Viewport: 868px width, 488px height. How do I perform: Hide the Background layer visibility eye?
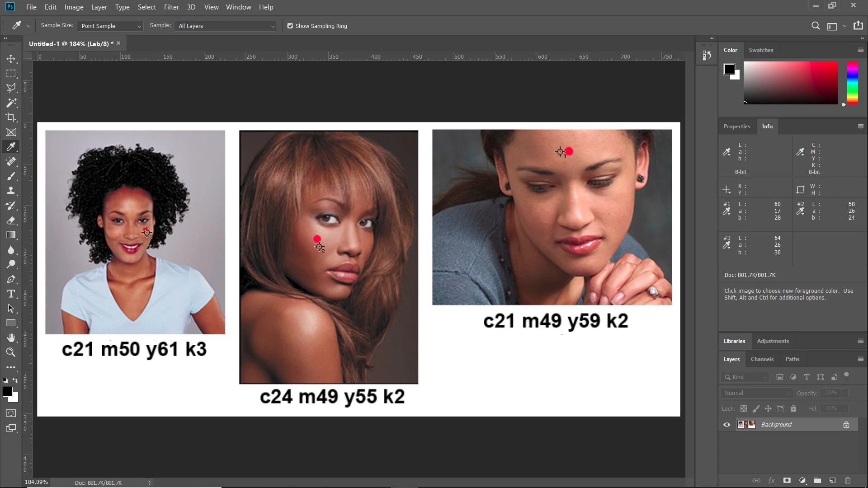tap(727, 425)
